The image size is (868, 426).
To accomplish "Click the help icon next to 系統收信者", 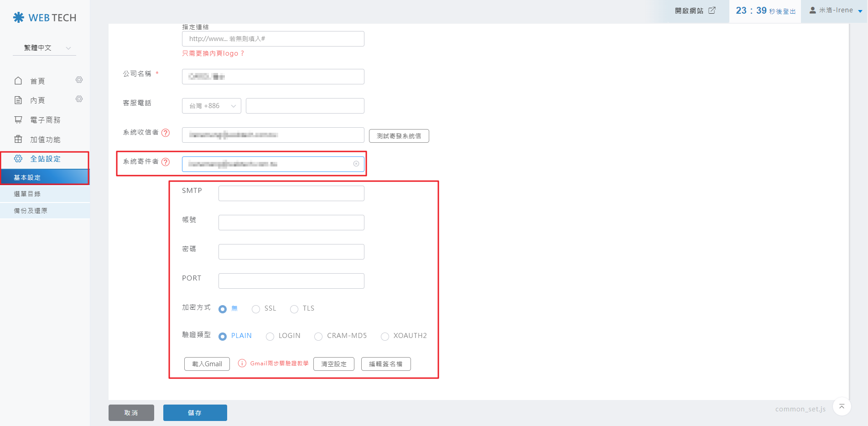I will (x=166, y=133).
